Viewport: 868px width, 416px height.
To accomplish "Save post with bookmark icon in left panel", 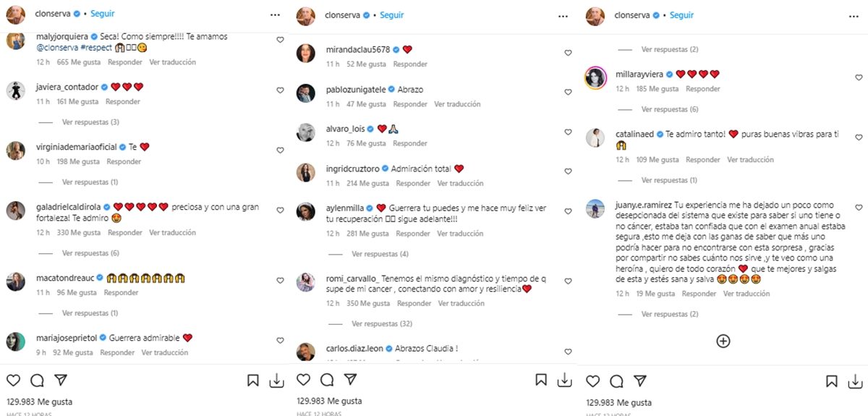I will 253,381.
